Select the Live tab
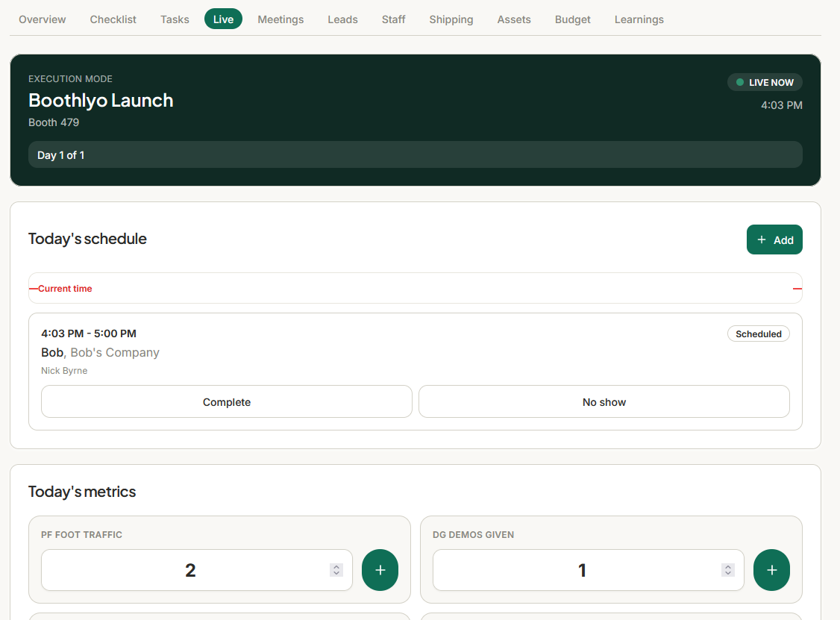This screenshot has height=620, width=840. [223, 19]
